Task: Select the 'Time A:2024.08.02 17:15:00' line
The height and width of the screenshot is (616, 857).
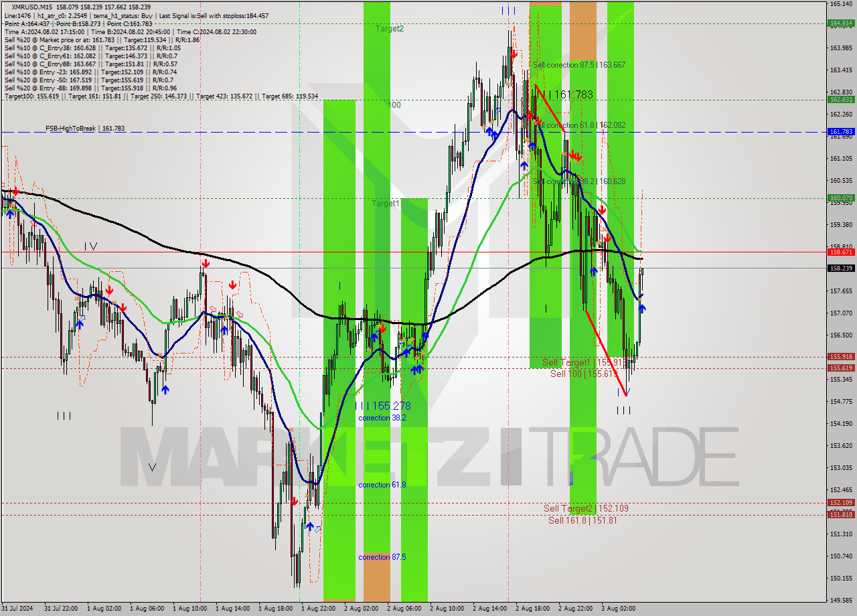Action: coord(131,31)
